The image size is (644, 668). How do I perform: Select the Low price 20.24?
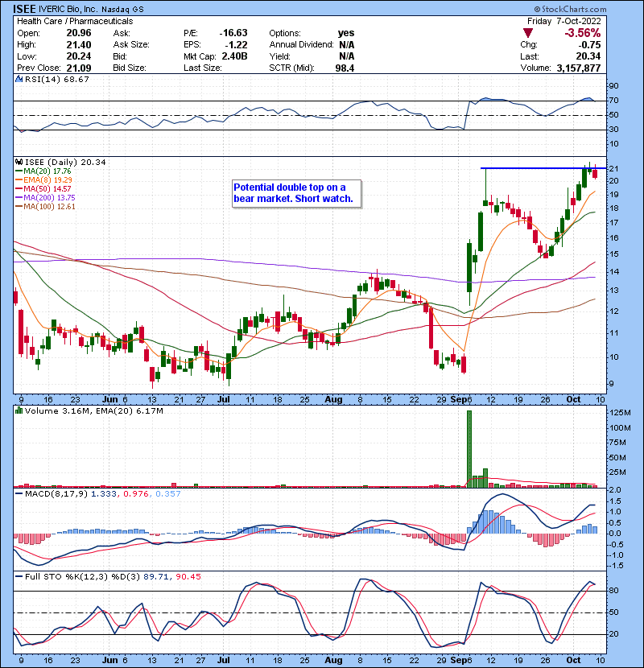point(79,56)
